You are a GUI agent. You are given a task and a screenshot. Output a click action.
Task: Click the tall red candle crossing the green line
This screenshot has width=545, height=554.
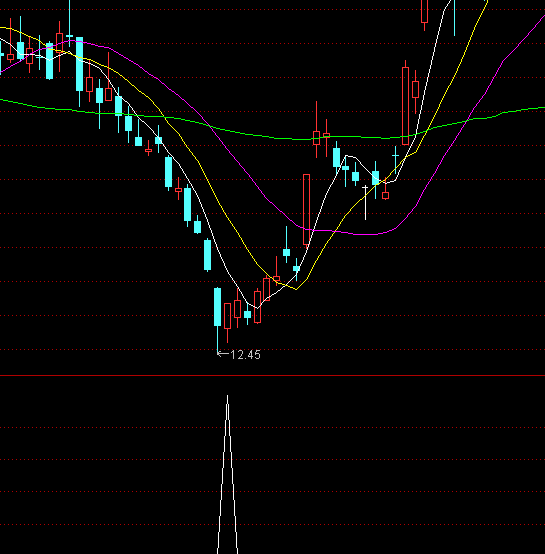click(x=405, y=106)
